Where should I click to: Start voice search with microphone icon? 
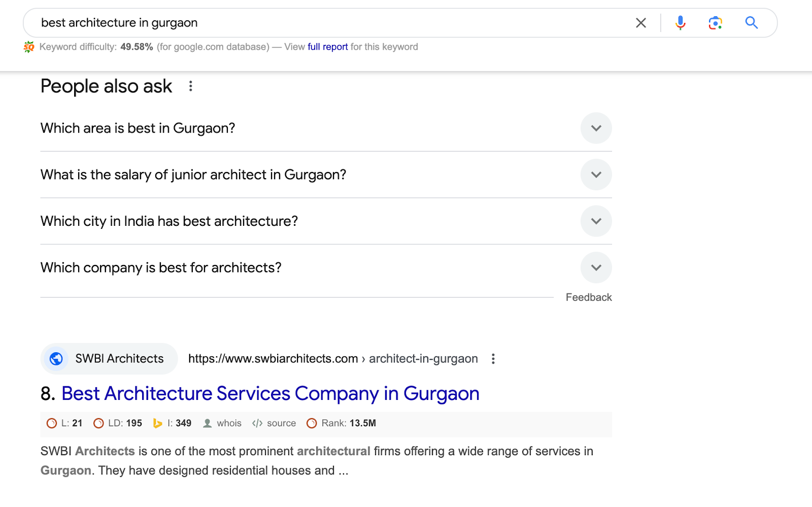pyautogui.click(x=680, y=23)
